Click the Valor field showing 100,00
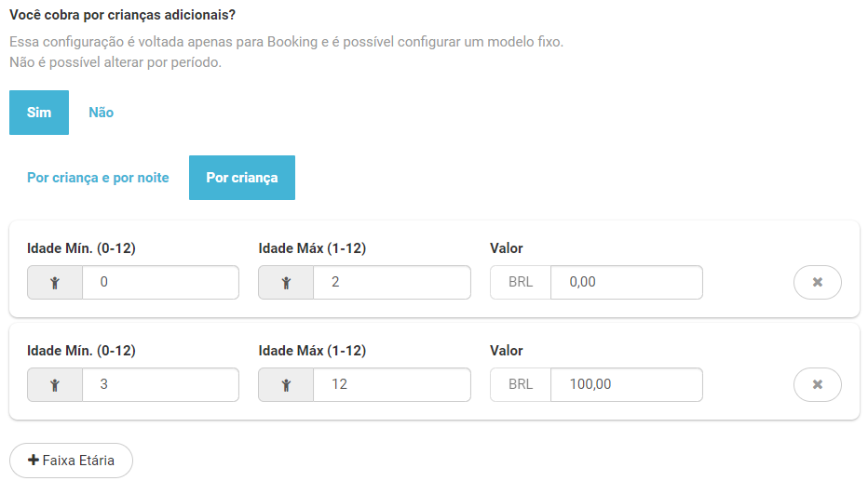Image resolution: width=868 pixels, height=481 pixels. point(626,383)
